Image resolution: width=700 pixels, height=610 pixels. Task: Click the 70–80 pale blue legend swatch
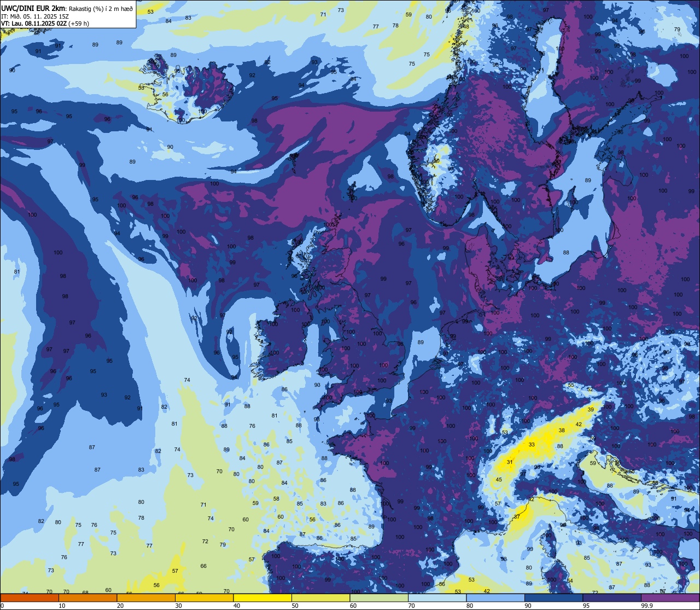click(437, 597)
